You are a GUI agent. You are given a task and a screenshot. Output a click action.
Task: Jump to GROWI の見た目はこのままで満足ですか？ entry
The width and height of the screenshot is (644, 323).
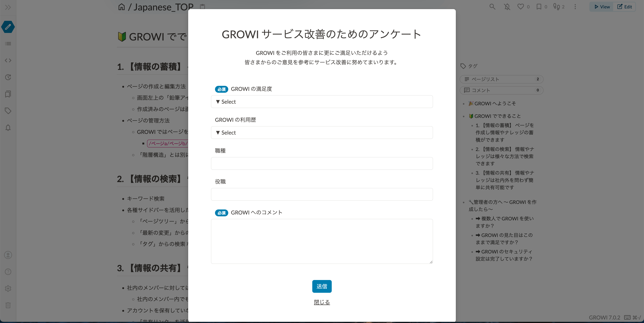[x=504, y=239]
